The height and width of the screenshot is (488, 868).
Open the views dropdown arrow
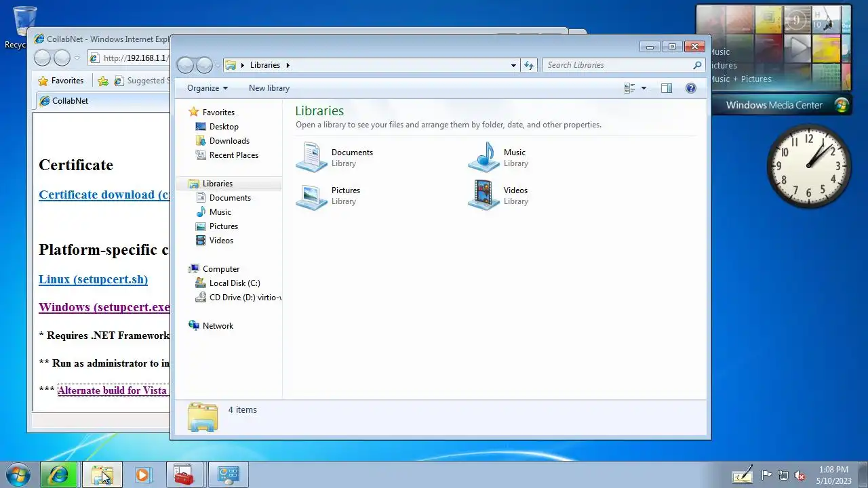click(x=644, y=88)
